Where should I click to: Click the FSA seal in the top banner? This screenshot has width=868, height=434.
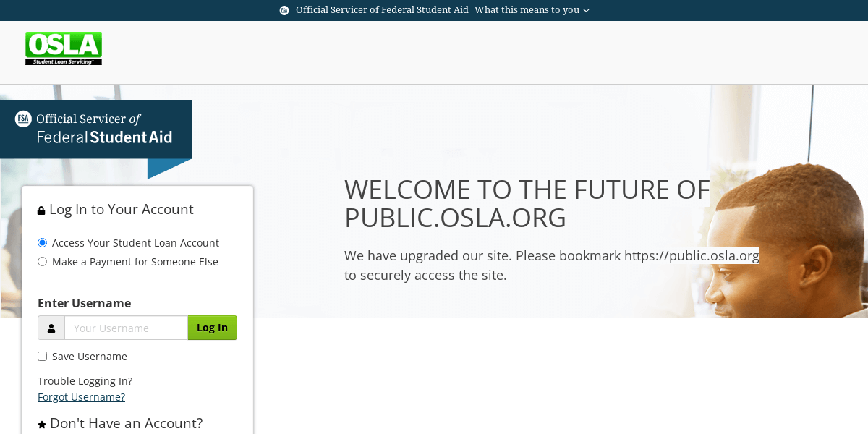pos(284,10)
